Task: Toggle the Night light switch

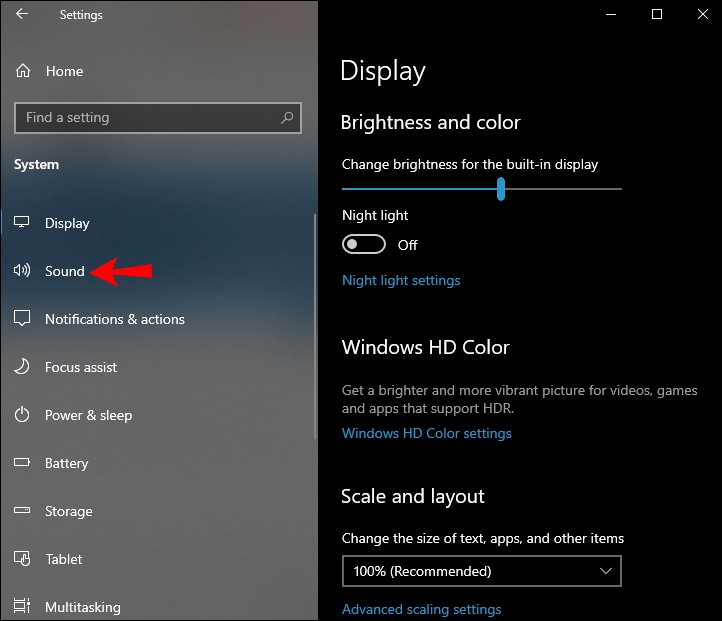Action: click(x=364, y=244)
